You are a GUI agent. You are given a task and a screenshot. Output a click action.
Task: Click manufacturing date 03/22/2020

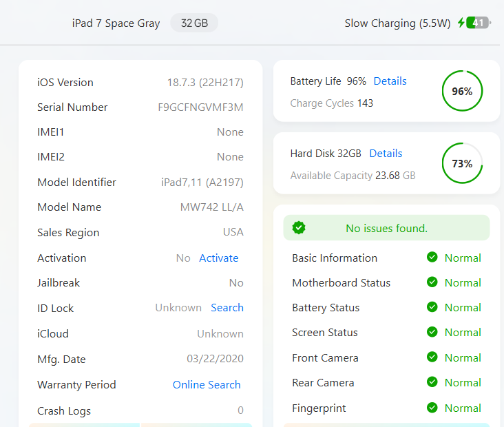click(x=215, y=359)
